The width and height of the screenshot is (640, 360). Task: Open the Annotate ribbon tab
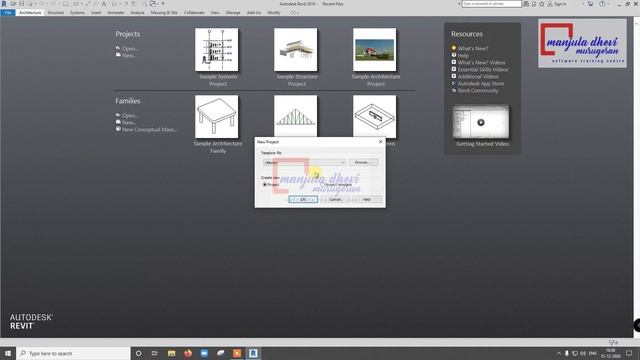click(116, 13)
